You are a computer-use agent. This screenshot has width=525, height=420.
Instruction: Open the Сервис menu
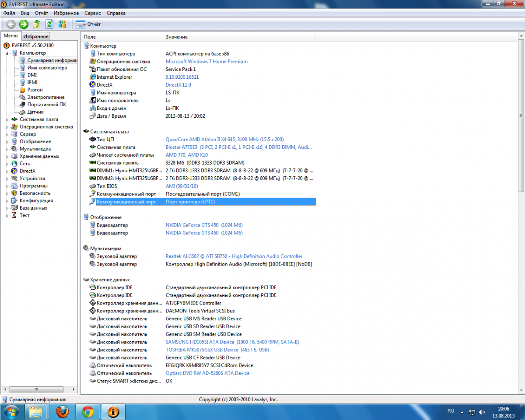(x=93, y=13)
